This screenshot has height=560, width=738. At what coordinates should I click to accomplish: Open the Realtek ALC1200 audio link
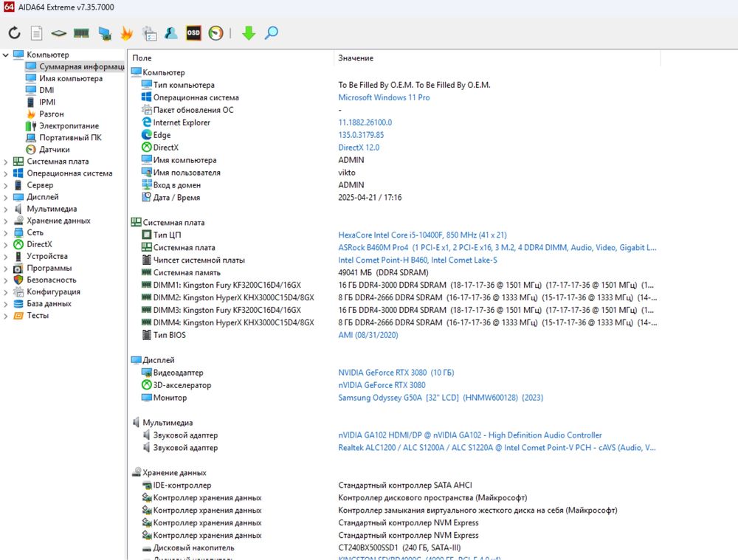(x=497, y=448)
